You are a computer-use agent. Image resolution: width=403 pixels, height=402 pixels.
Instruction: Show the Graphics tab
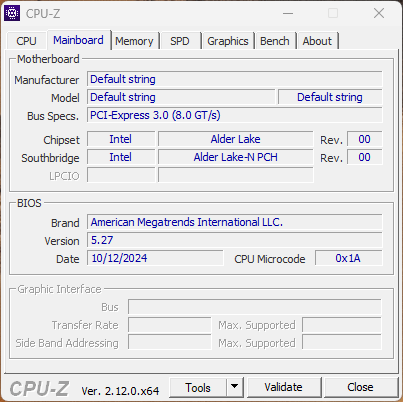coord(228,41)
